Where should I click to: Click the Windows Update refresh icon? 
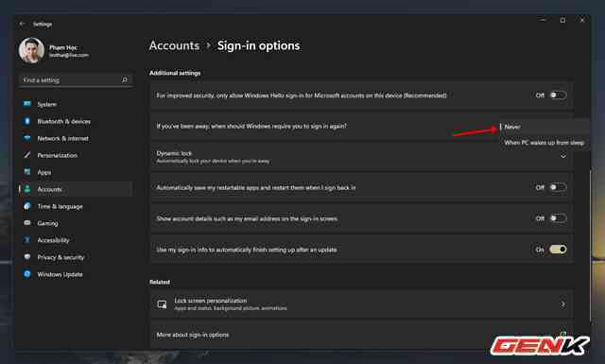coord(27,274)
